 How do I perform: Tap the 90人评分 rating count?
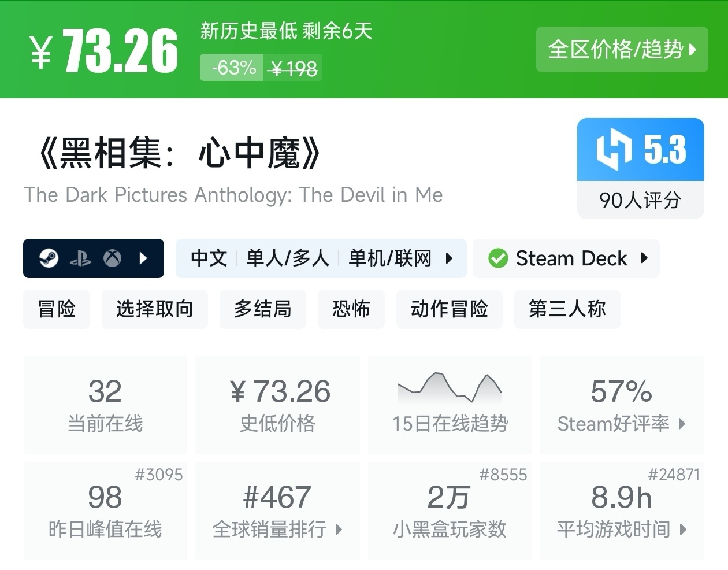pos(640,200)
